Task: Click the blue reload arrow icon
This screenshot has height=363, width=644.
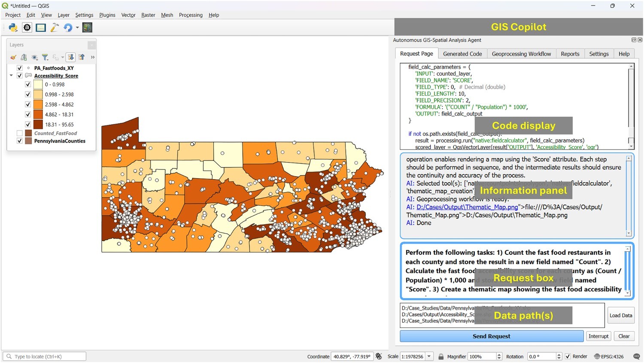Action: [x=68, y=27]
